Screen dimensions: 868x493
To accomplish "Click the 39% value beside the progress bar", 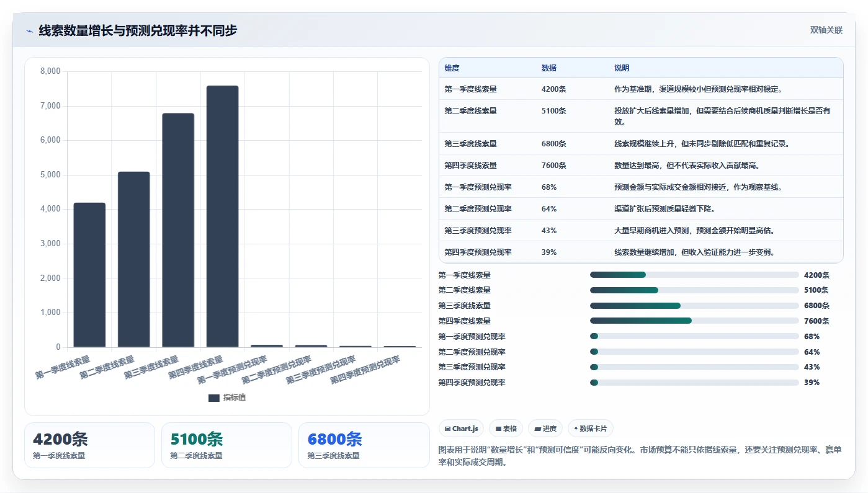I will coord(812,383).
